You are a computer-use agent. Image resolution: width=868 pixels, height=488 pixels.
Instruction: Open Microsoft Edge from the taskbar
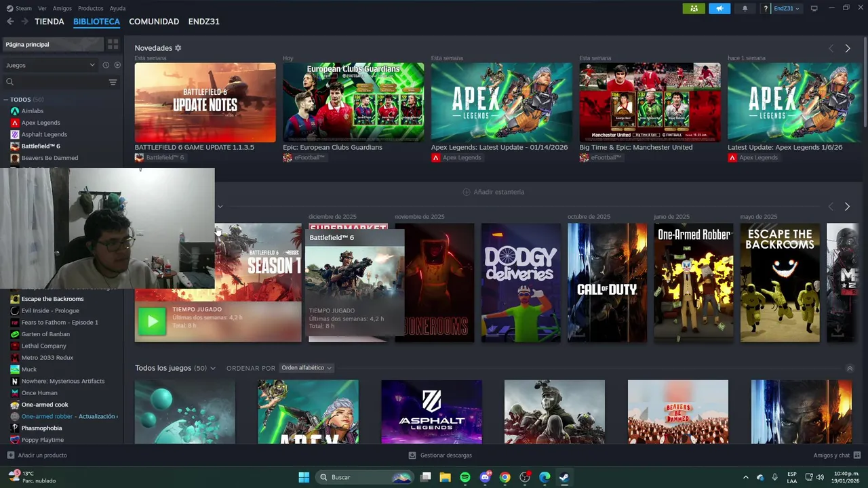coord(545,477)
